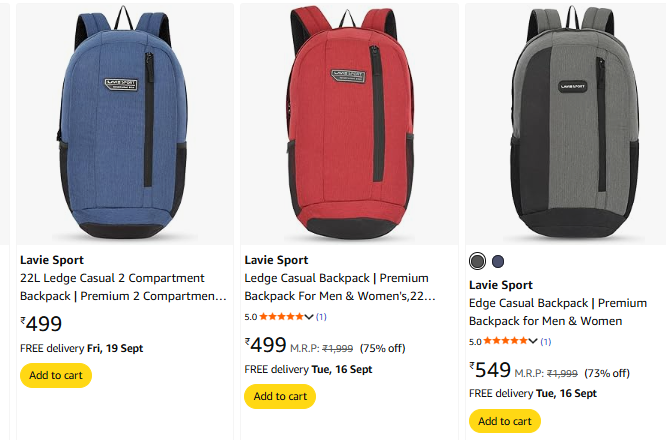Image resolution: width=666 pixels, height=440 pixels.
Task: Add the red Ledge Casual Backpack to cart
Action: click(x=280, y=396)
